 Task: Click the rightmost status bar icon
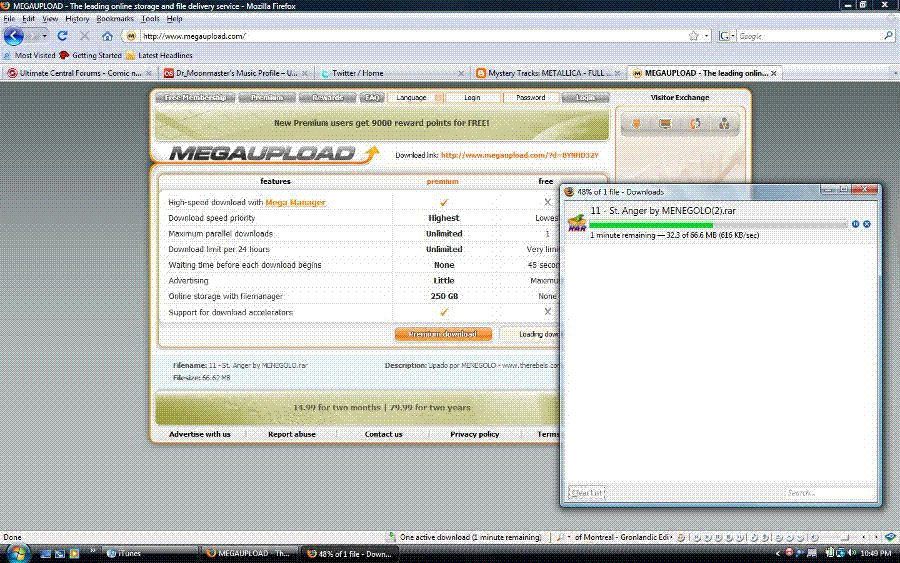pos(890,537)
